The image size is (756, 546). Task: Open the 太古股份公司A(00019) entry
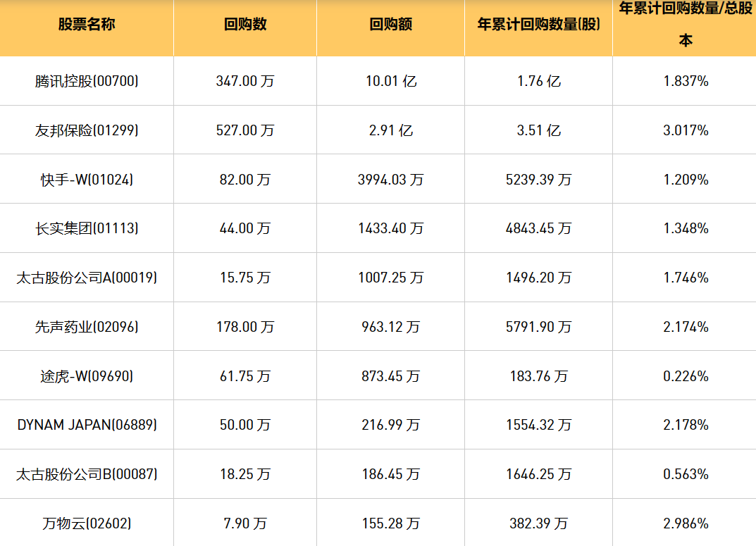pyautogui.click(x=87, y=278)
